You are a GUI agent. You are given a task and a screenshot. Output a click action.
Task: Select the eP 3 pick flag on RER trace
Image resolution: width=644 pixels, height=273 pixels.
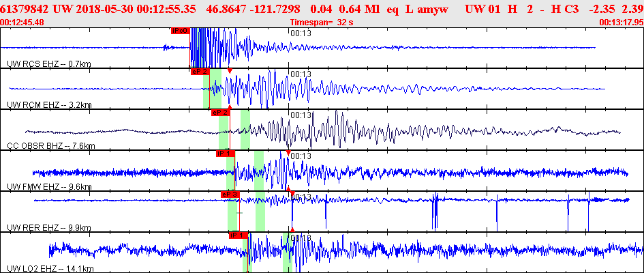[230, 195]
